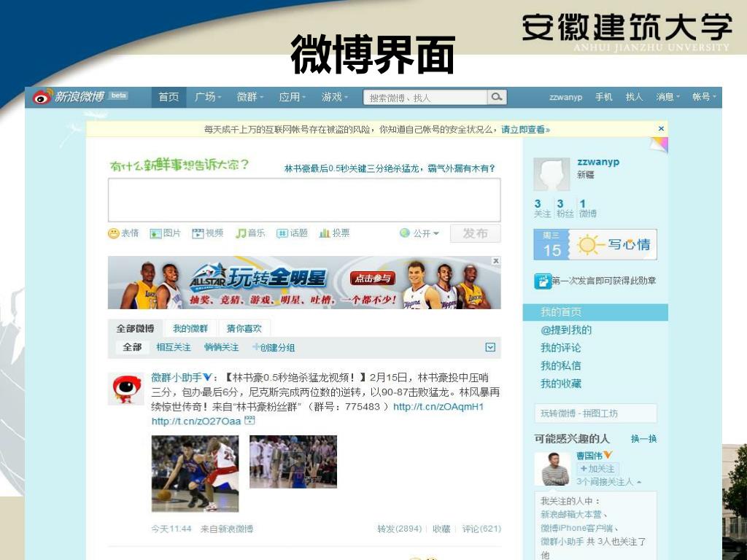The width and height of the screenshot is (747, 560).
Task: Open the 消息 dropdown menu
Action: (x=668, y=97)
